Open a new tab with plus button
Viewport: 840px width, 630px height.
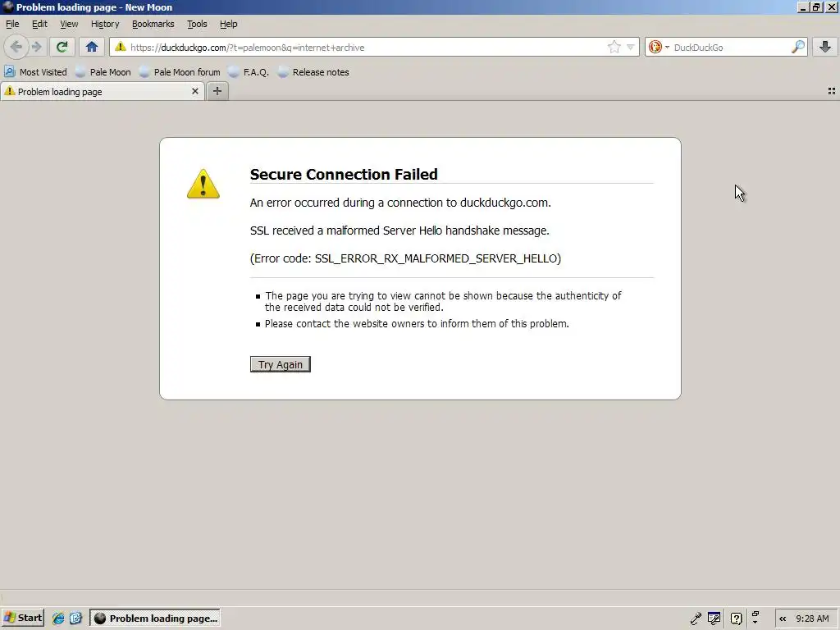217,91
